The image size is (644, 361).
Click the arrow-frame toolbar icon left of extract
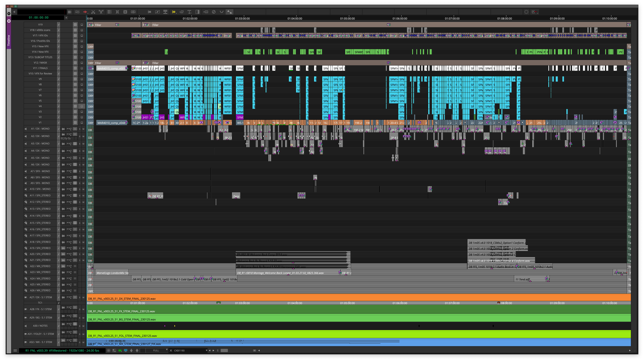tap(157, 12)
